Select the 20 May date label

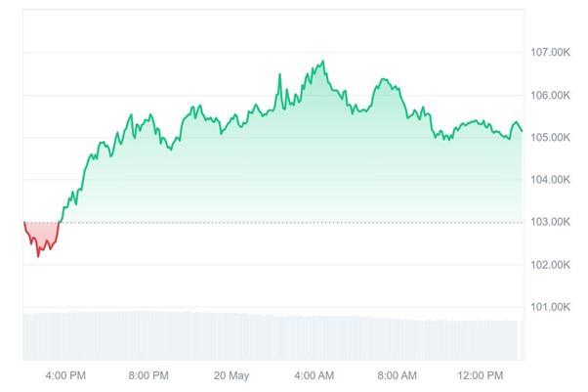[231, 375]
